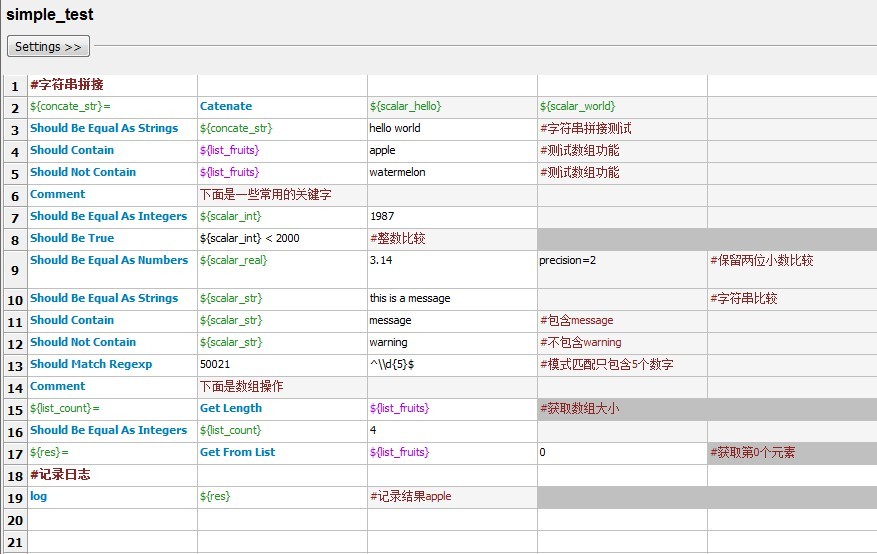Viewport: 877px width, 554px height.
Task: Select row number 9 header
Action: pos(15,270)
